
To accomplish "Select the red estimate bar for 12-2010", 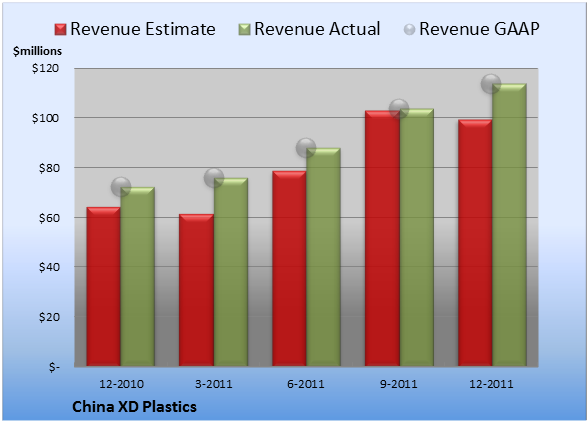I will (x=104, y=287).
